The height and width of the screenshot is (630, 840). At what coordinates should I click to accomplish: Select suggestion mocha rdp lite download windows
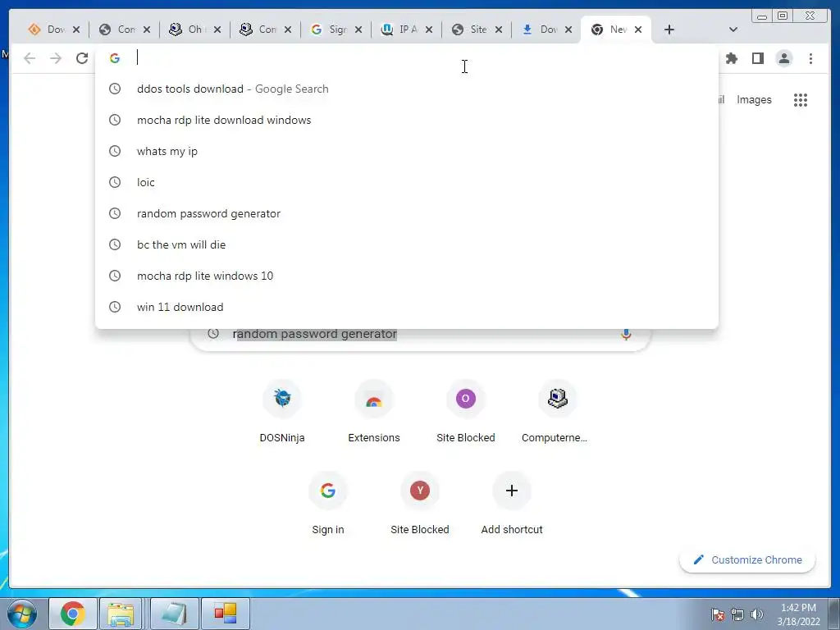(407, 120)
